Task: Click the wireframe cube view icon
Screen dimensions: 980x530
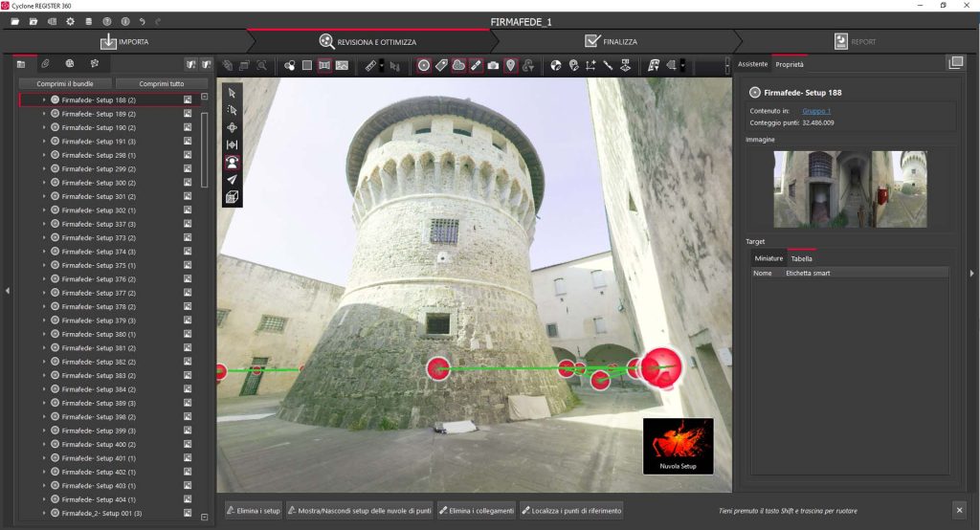Action: pos(232,197)
